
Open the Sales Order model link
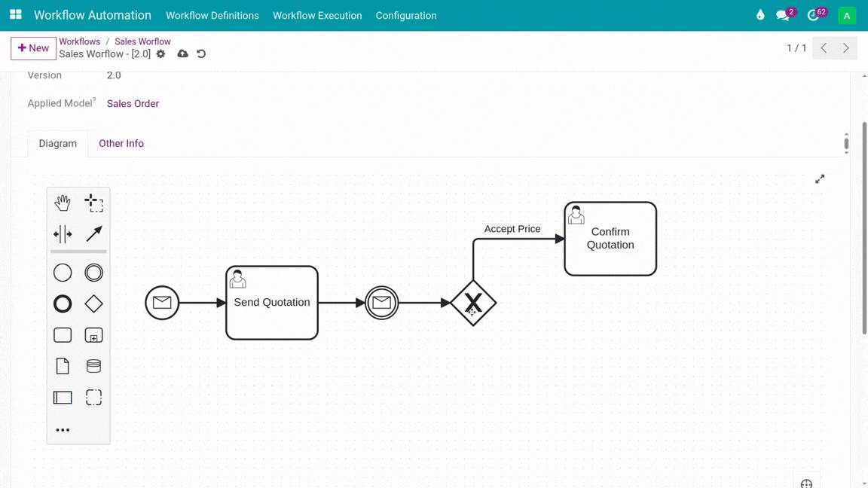[133, 104]
